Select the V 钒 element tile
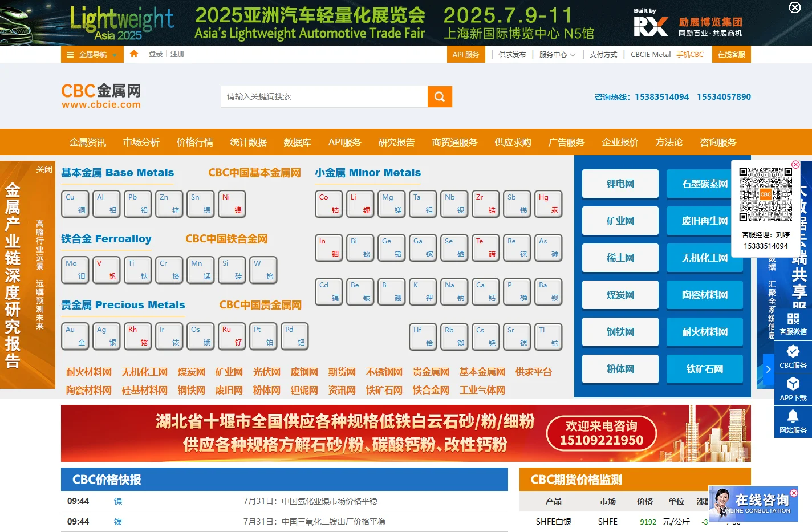The image size is (812, 532). click(107, 270)
